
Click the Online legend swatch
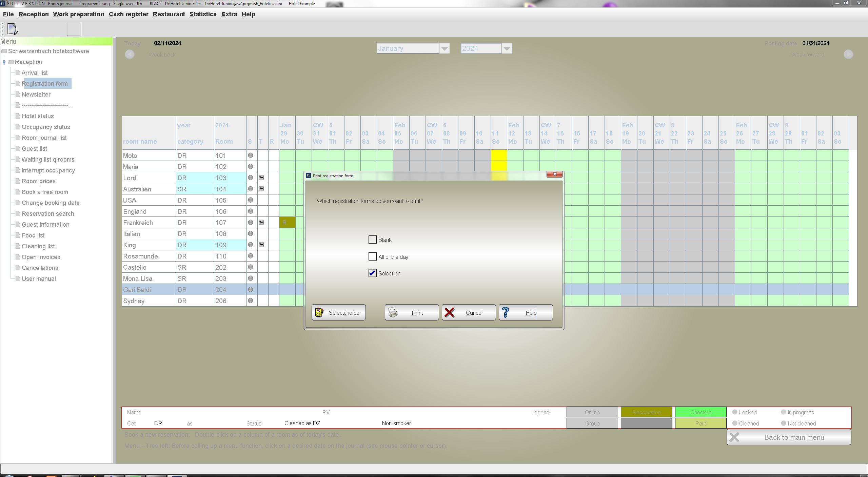pos(592,412)
